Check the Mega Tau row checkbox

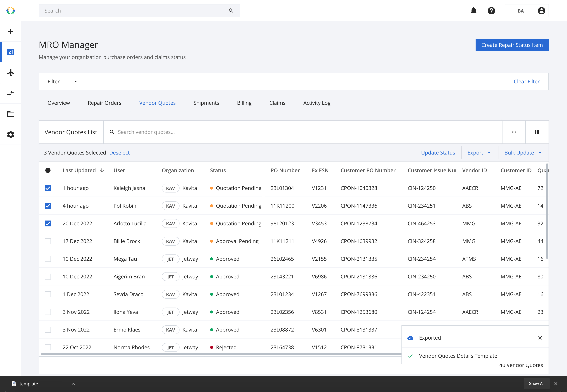pos(48,259)
